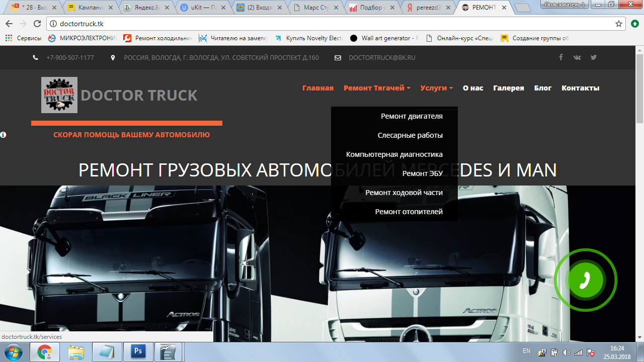Open the Купить Novelty Electr bookmark
Viewport: 644px width, 362px height.
click(x=309, y=38)
